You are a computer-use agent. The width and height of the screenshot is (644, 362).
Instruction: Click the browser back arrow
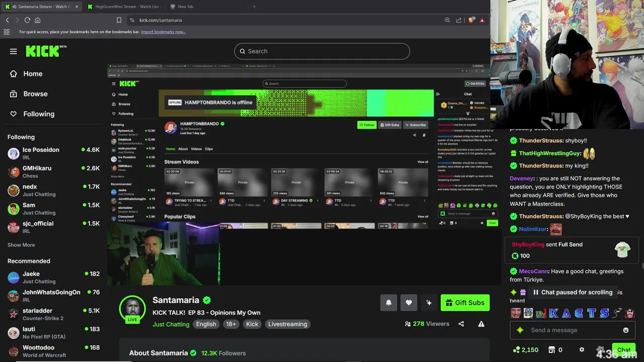pos(7,20)
